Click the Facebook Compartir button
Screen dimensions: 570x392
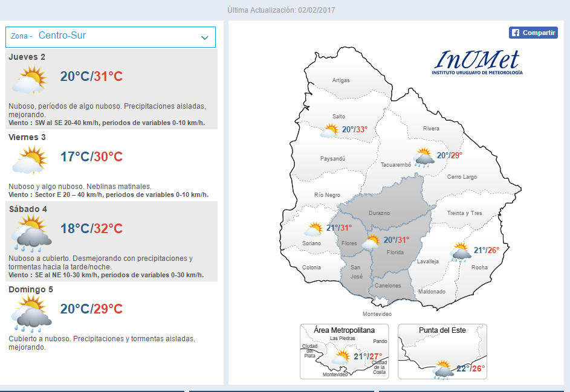pyautogui.click(x=533, y=33)
